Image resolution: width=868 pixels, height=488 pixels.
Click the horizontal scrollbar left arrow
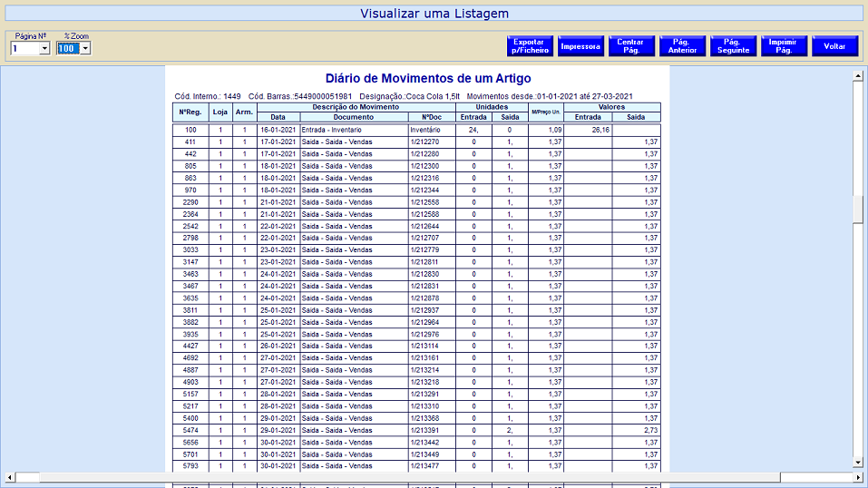click(9, 477)
